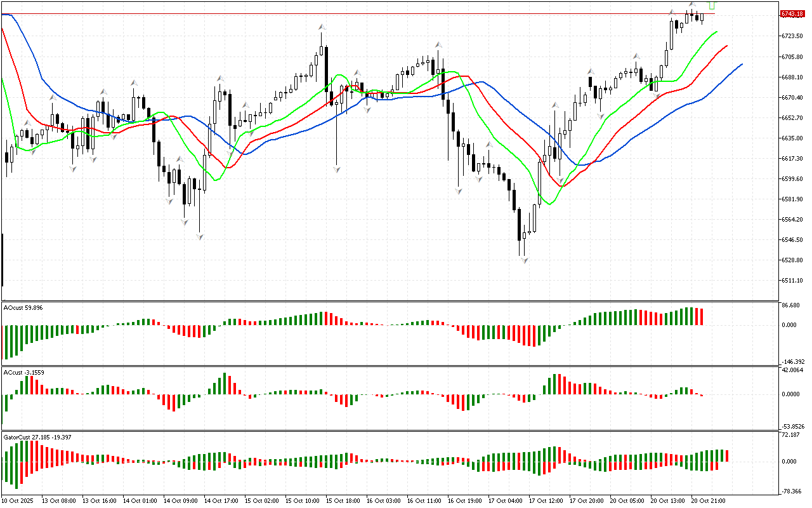Select the AOcust indicator label
The width and height of the screenshot is (812, 508).
23,307
